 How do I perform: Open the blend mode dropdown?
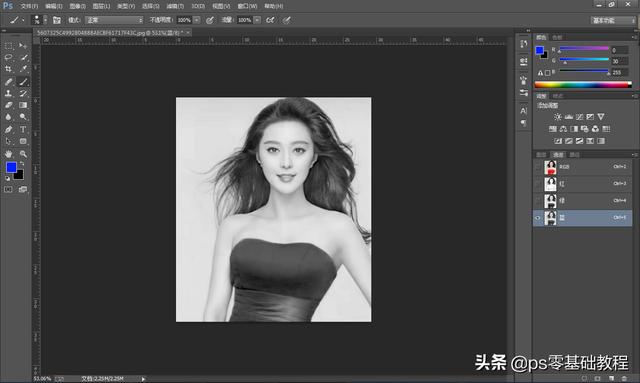click(x=115, y=20)
